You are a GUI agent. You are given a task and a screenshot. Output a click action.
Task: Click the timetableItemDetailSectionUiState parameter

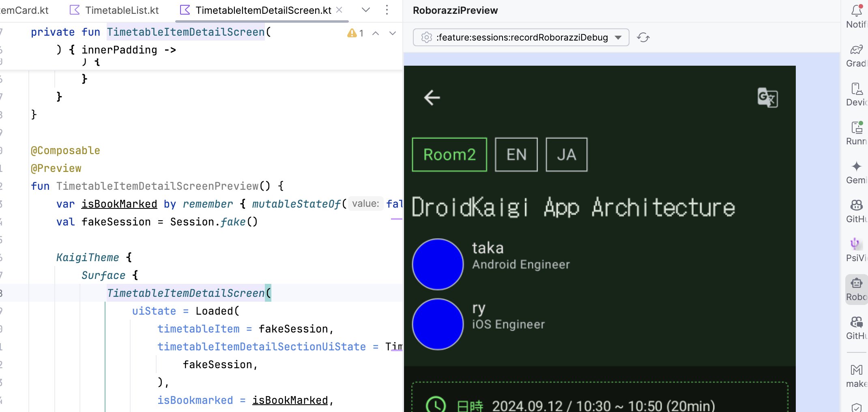click(x=262, y=347)
